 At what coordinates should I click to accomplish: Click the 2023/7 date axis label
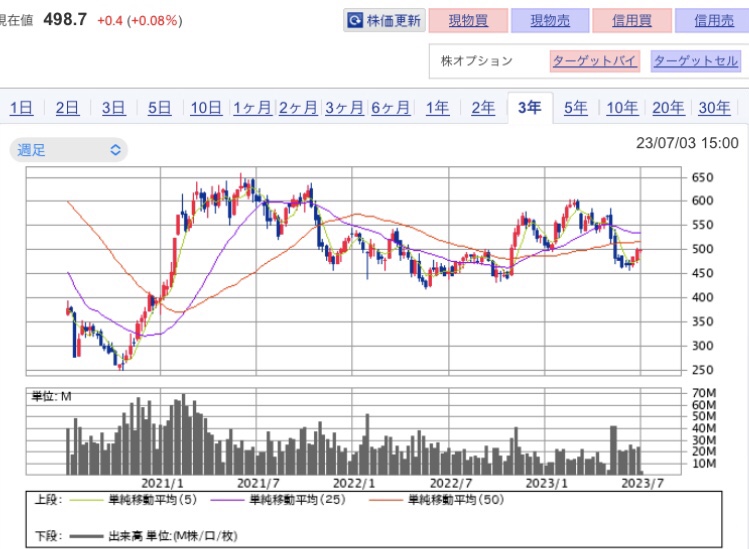[x=642, y=483]
